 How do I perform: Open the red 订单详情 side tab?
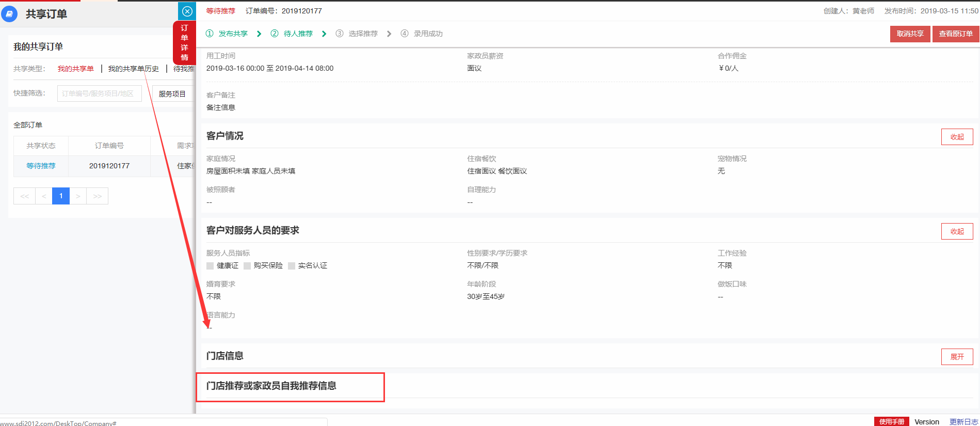[x=184, y=43]
